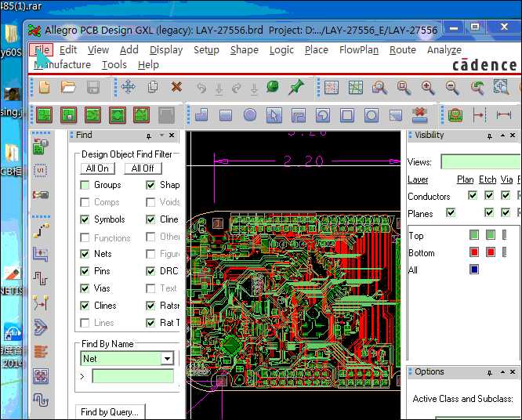This screenshot has width=522, height=420.
Task: Open the File menu
Action: [42, 50]
